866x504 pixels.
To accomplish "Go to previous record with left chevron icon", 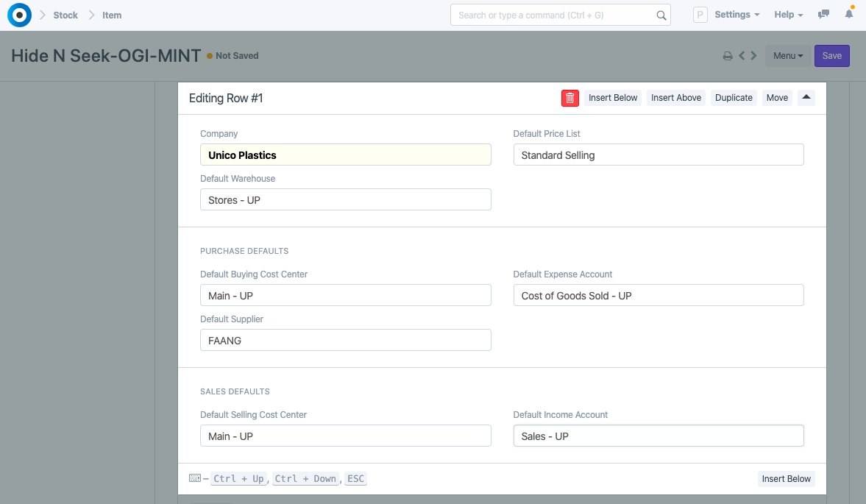I will pos(742,55).
